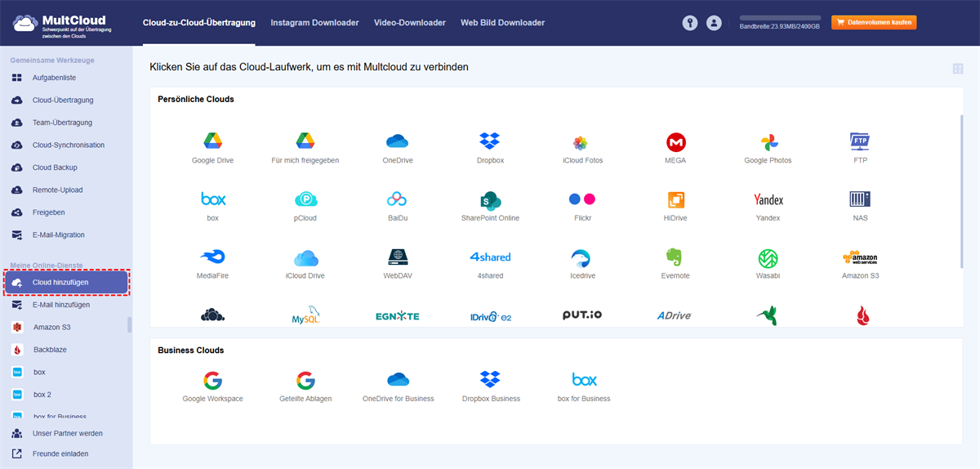
Task: Open the key icon in header
Action: (x=690, y=23)
